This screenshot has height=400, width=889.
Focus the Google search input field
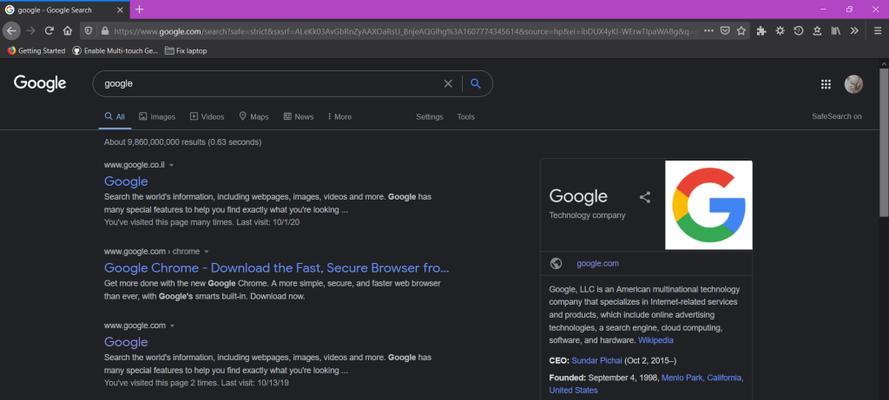(269, 84)
